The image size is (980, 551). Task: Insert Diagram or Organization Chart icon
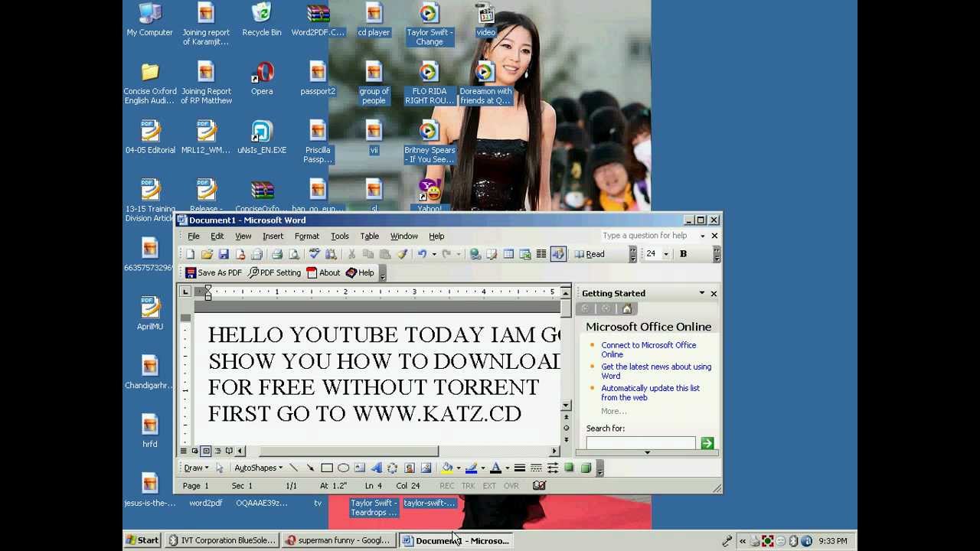point(393,468)
